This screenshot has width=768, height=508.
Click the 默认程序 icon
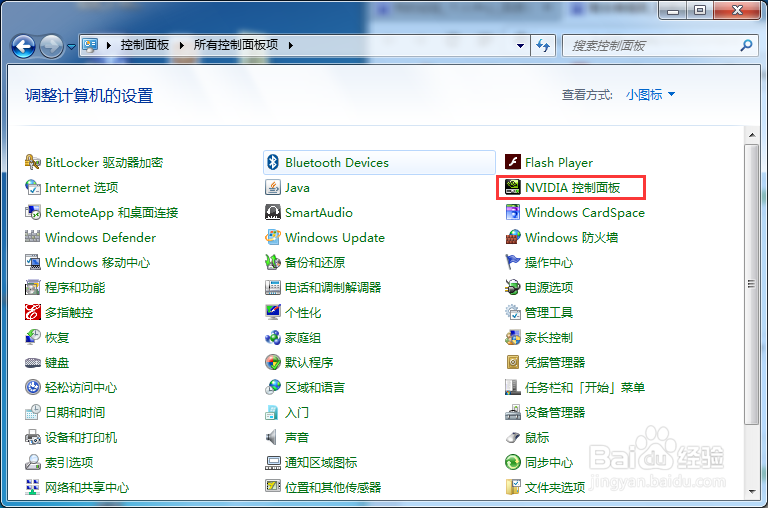273,363
